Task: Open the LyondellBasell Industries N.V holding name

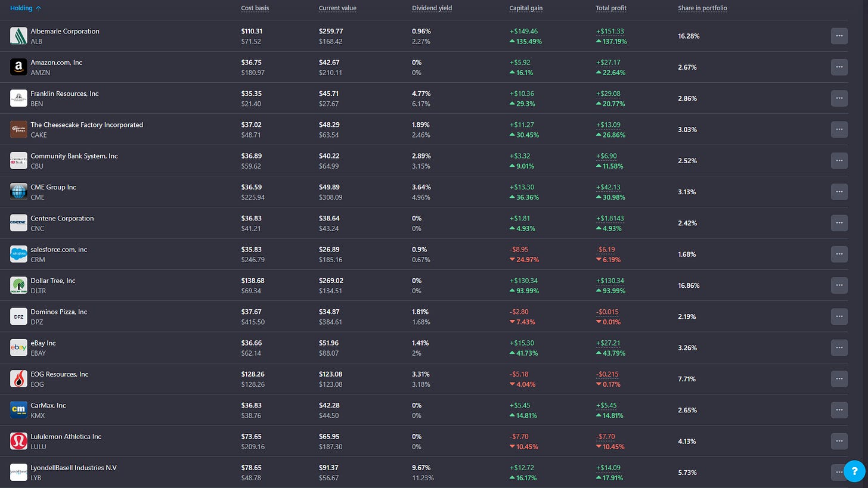Action: (x=73, y=468)
